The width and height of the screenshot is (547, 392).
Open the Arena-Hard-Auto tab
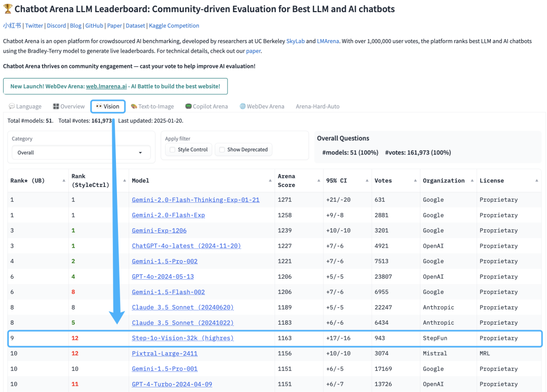pos(318,106)
